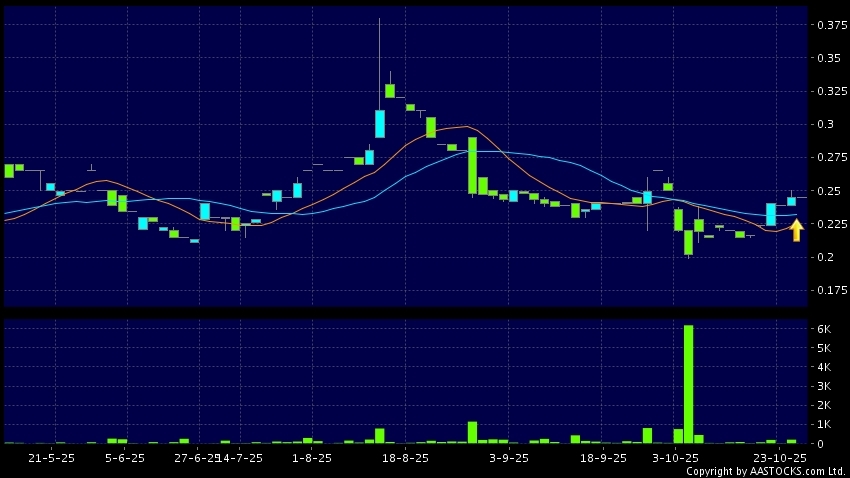Select the 21-5-25 date label
Viewport: 850px width, 478px height.
click(x=51, y=458)
